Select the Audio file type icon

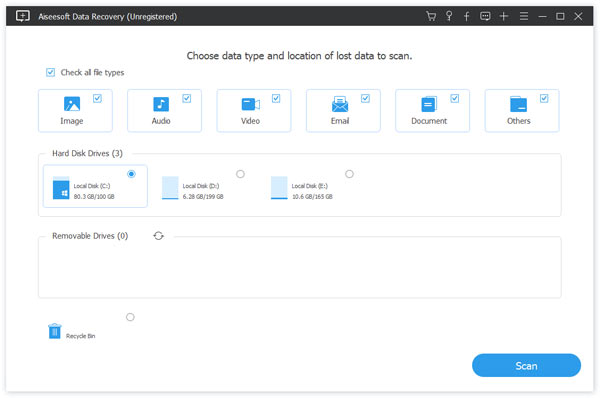pyautogui.click(x=161, y=104)
